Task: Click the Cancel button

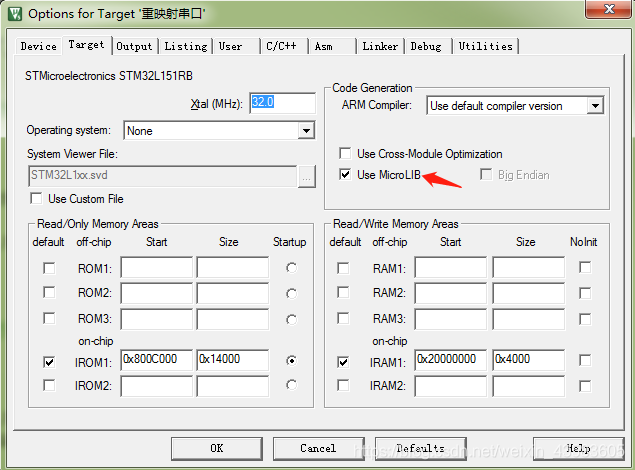Action: (318, 449)
